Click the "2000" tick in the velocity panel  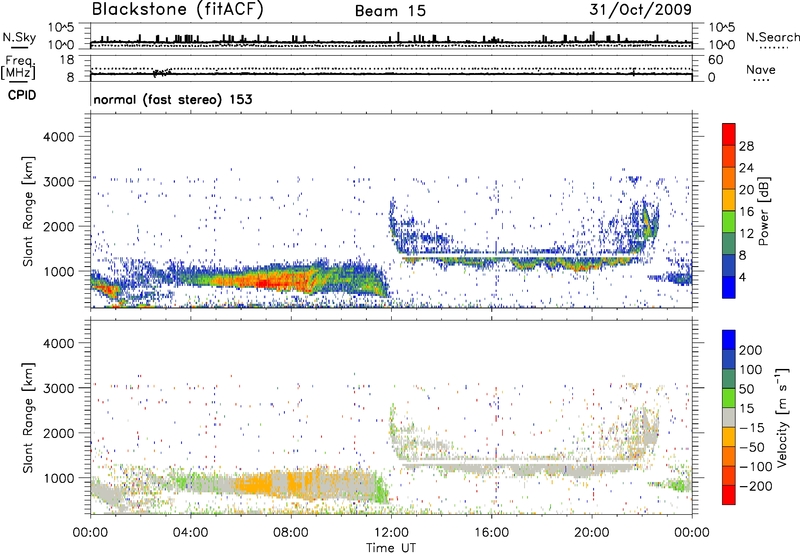point(58,433)
